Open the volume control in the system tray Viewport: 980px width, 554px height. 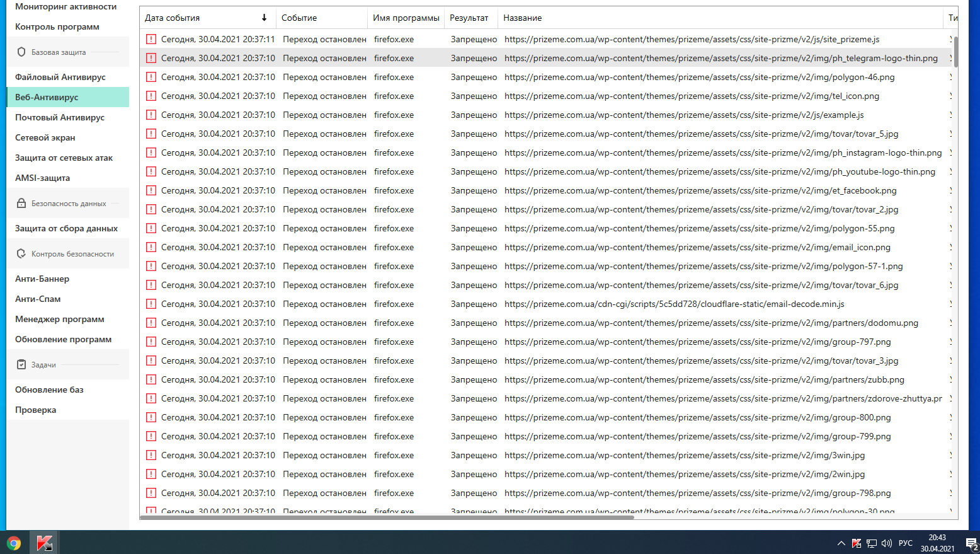tap(887, 543)
